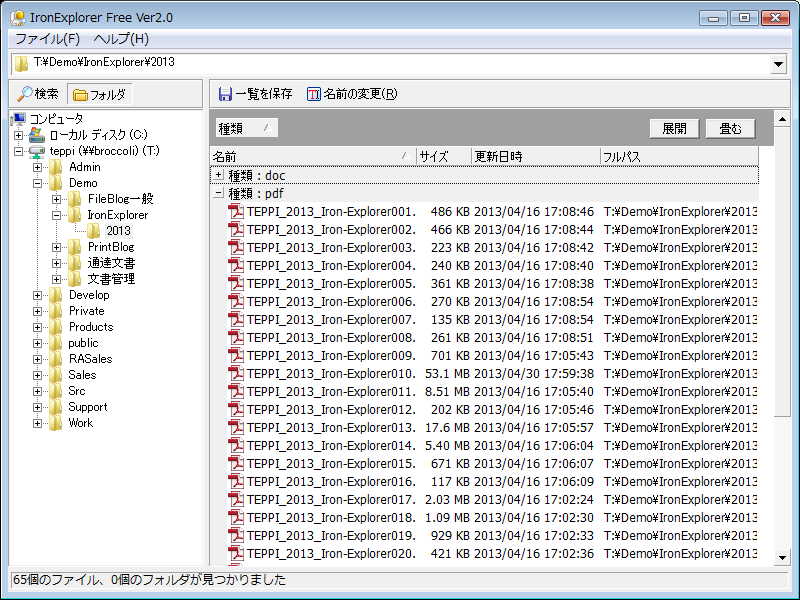
Task: Sort by the 名前 column header
Action: click(313, 157)
